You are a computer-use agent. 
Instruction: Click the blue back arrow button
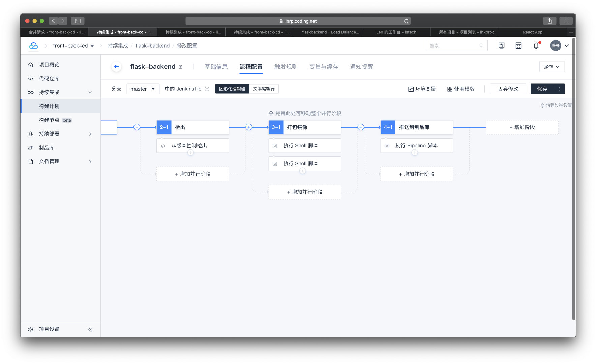(116, 67)
